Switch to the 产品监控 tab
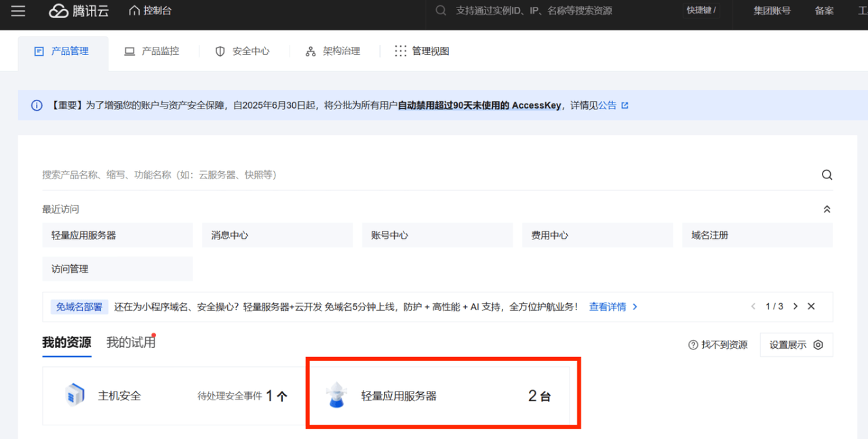The image size is (868, 439). [152, 51]
